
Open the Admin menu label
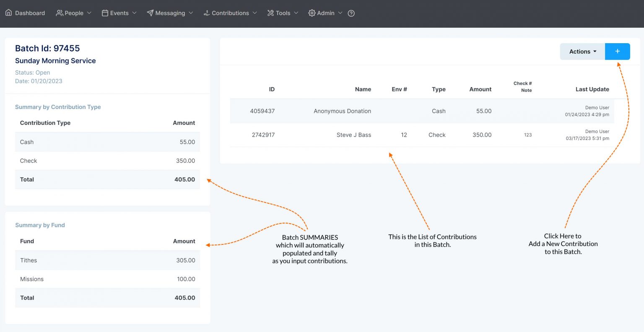(326, 13)
